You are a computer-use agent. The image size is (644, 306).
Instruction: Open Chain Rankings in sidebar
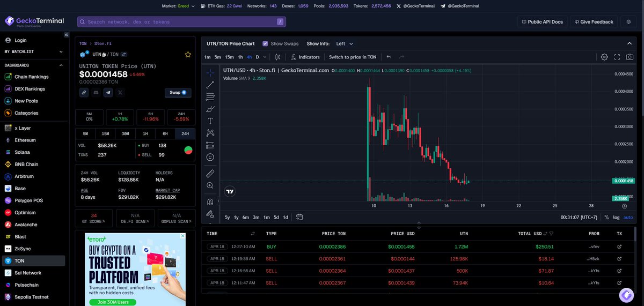coord(31,77)
